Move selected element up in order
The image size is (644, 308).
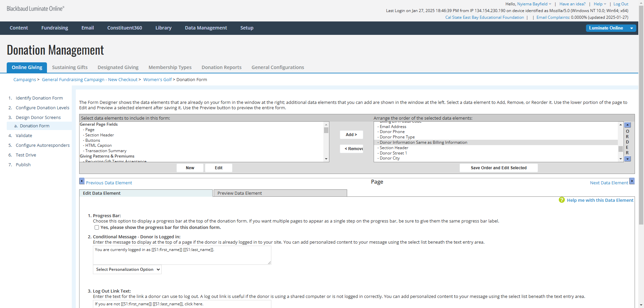tap(628, 125)
